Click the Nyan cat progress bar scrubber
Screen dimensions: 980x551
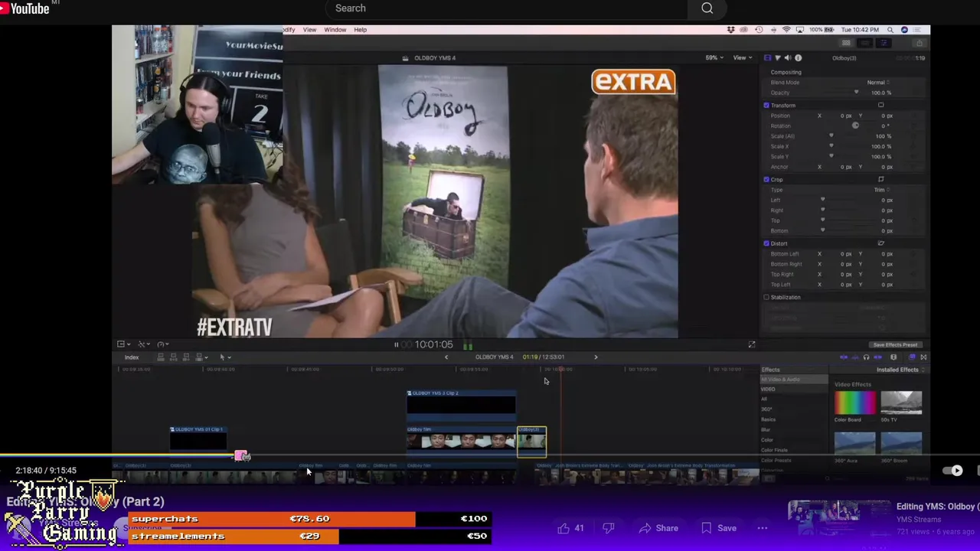(x=242, y=456)
